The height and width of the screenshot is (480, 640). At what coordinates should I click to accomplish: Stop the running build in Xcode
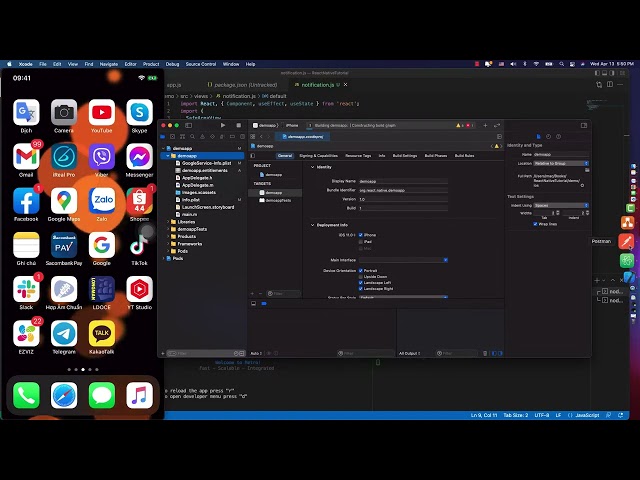[239, 125]
